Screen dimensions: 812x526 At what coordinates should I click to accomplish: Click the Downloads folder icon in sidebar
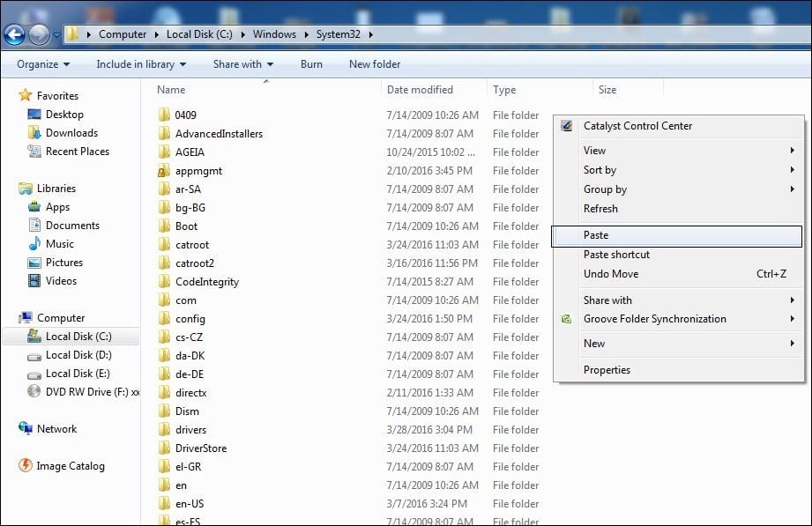(x=34, y=133)
